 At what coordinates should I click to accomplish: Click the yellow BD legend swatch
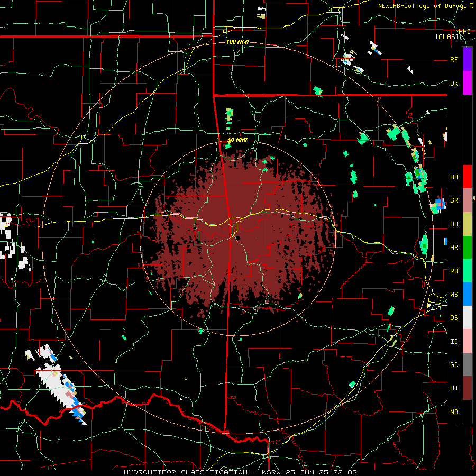tap(467, 224)
